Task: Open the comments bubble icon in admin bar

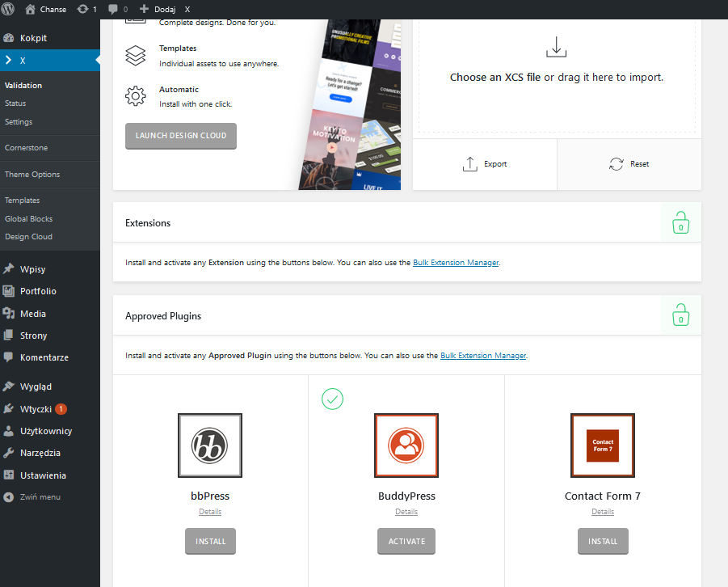Action: (113, 9)
